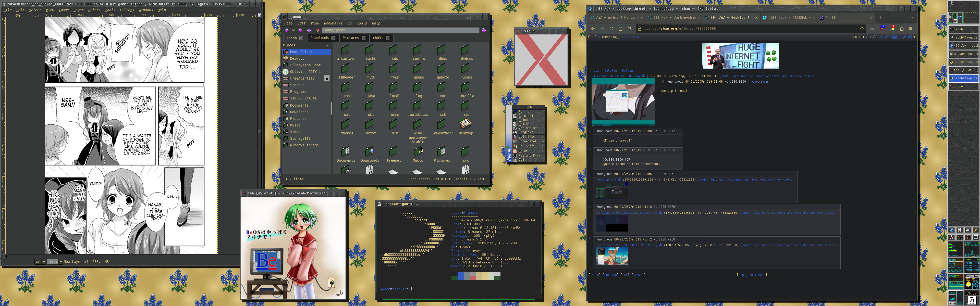Image resolution: width=980 pixels, height=306 pixels.
Task: Go back in the IceCat browser
Action: coord(593,29)
